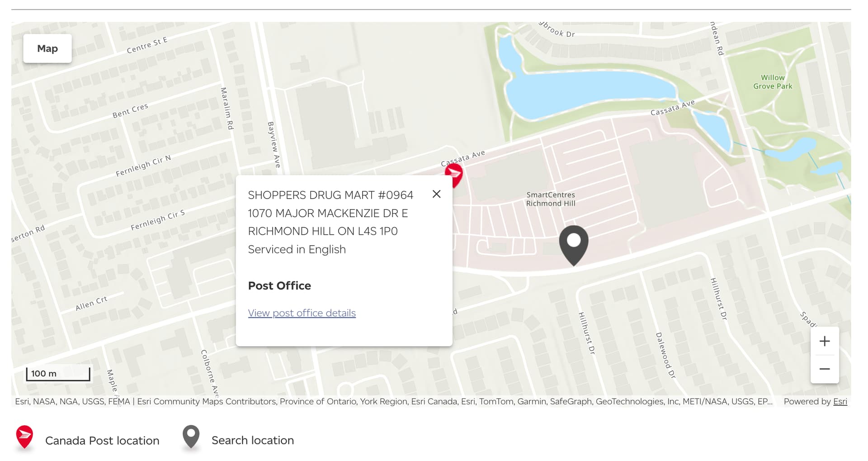Zoom in using the plus button

[824, 341]
